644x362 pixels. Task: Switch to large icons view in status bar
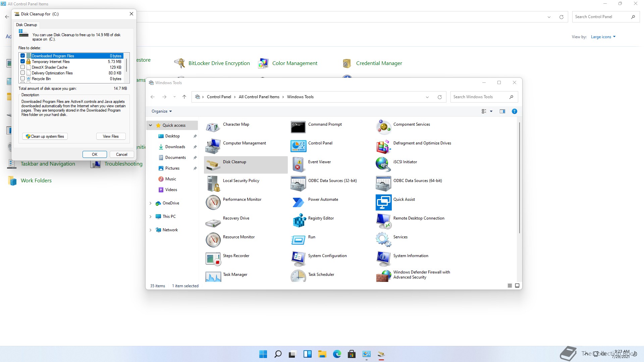[x=517, y=286]
